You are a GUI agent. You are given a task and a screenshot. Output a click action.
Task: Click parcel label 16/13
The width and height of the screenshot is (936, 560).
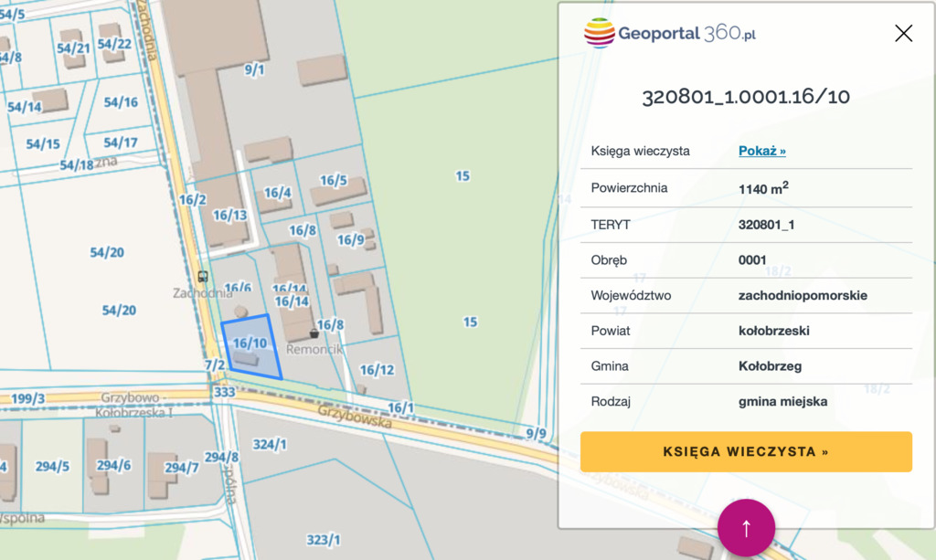(x=229, y=216)
